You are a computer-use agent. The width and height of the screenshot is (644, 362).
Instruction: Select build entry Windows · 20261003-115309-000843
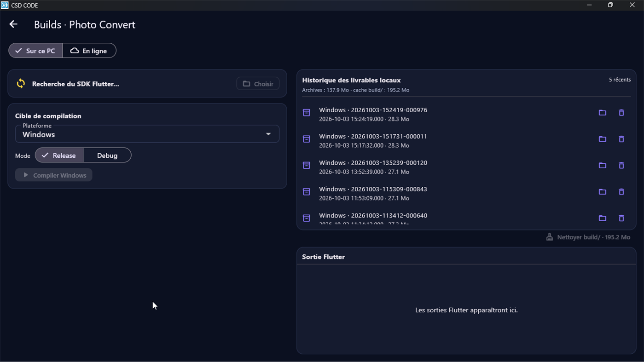click(x=466, y=193)
